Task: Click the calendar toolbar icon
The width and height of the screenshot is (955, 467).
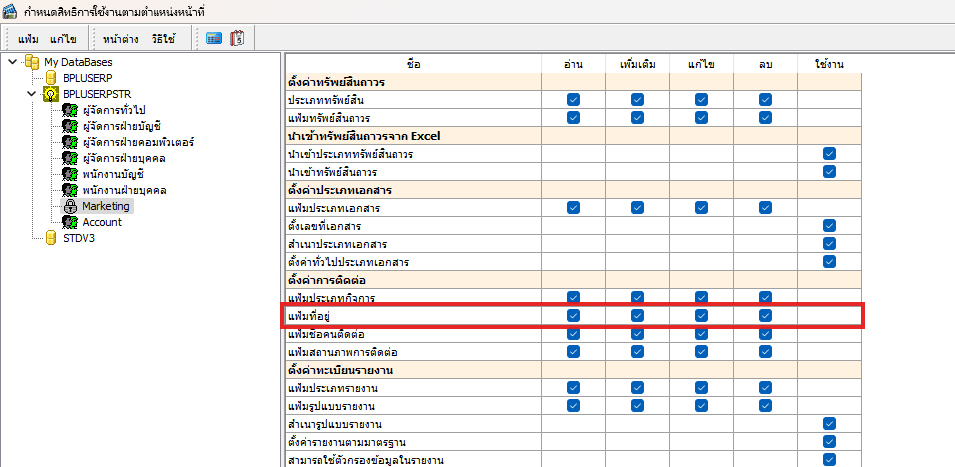Action: [237, 39]
